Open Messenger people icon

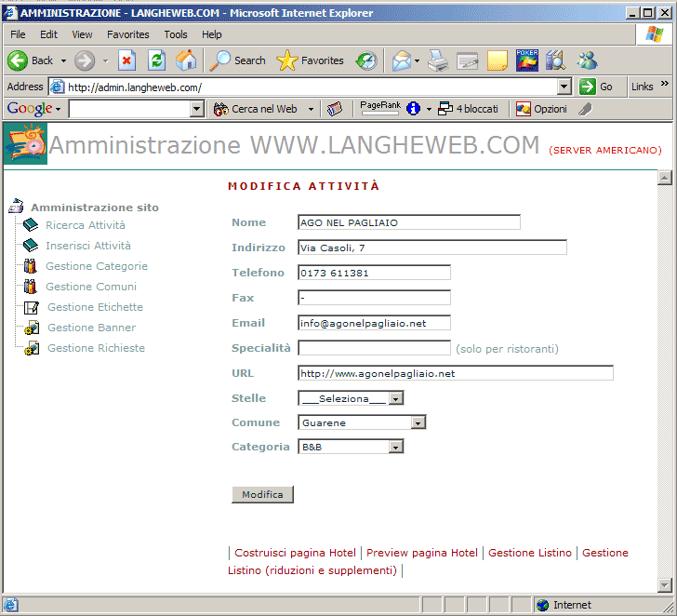(x=587, y=60)
